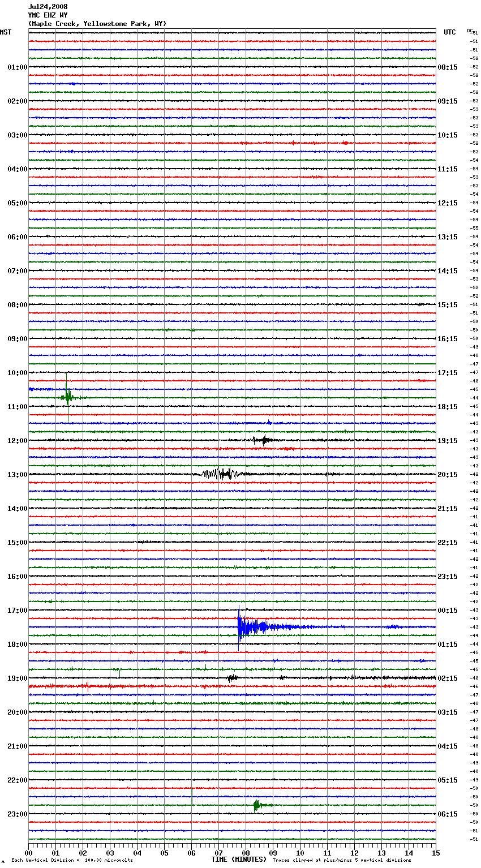Click the MST column header

click(x=6, y=32)
